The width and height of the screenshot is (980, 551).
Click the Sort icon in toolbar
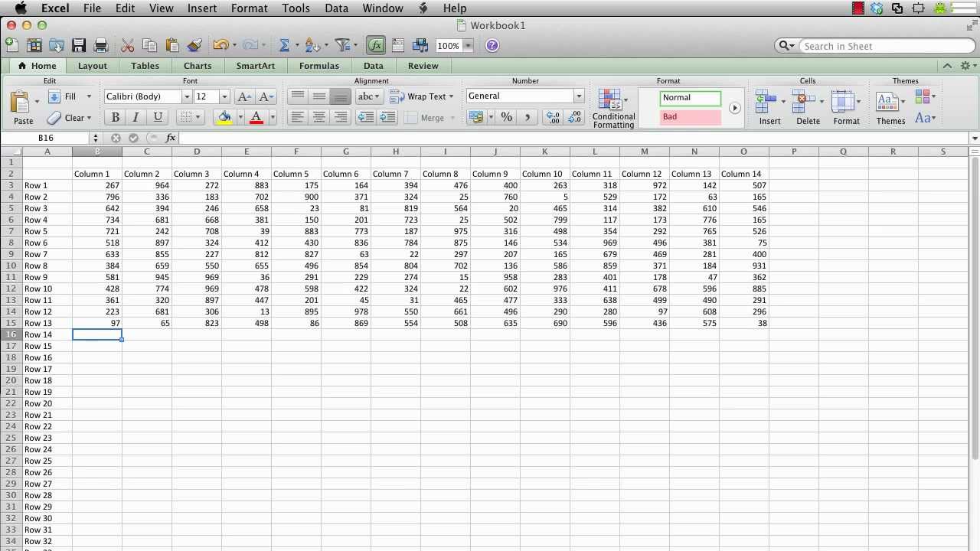(311, 46)
